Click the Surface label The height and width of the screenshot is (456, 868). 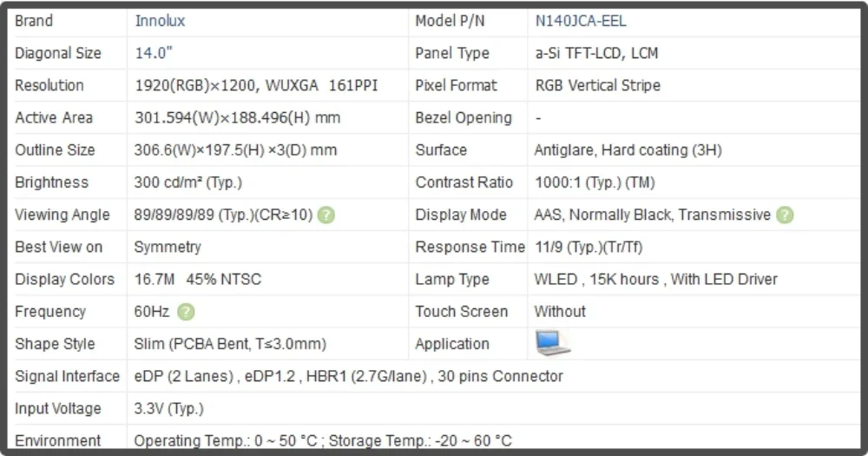click(x=441, y=150)
